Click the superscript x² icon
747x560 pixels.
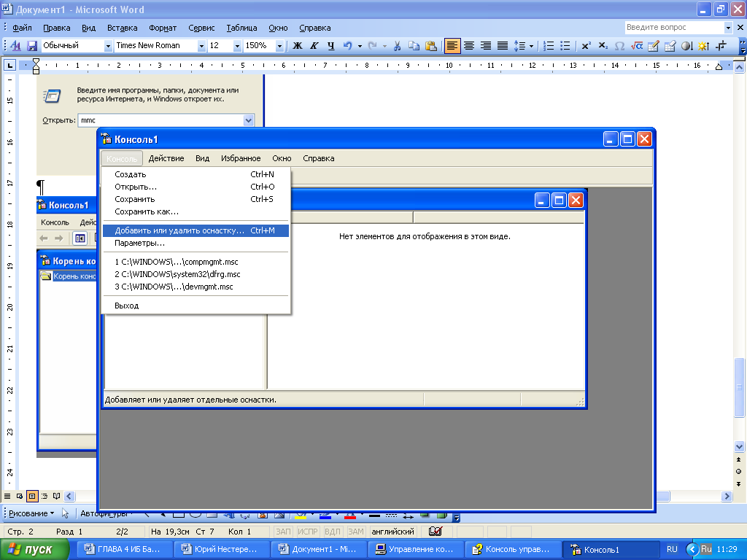tap(586, 46)
